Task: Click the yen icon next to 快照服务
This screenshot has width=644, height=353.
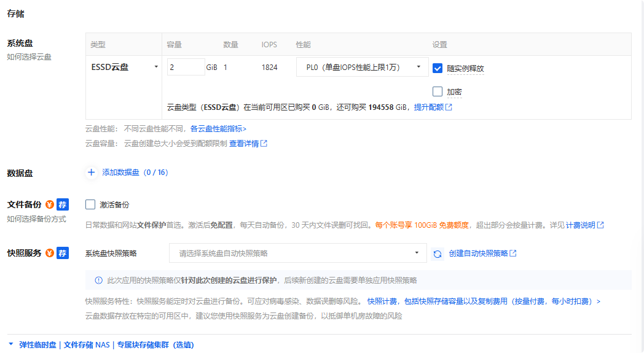Action: pos(50,254)
